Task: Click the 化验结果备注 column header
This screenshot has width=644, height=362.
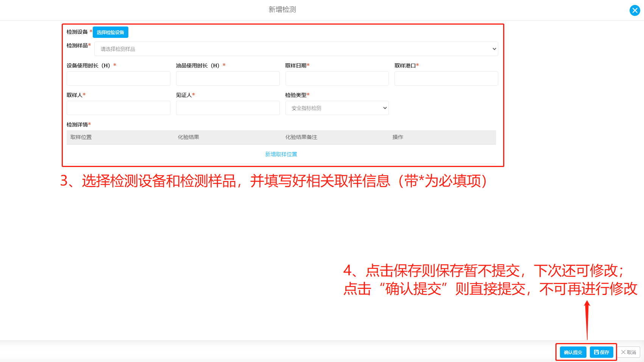Action: click(x=301, y=137)
